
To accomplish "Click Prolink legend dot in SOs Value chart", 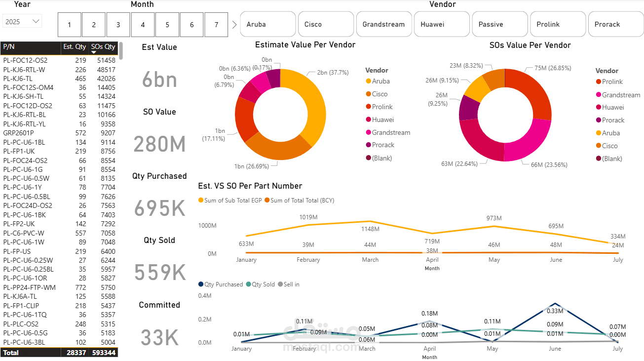I will coord(599,81).
